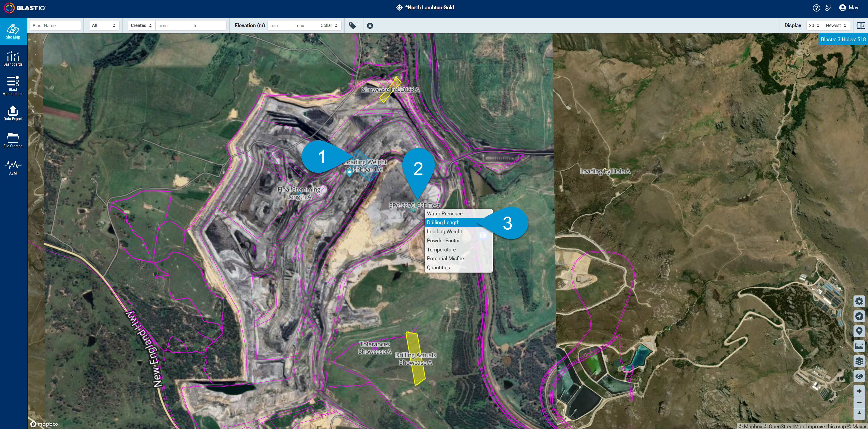Screen dimensions: 868x429
Task: Click Final Stemming Length A label
Action: pos(299,193)
